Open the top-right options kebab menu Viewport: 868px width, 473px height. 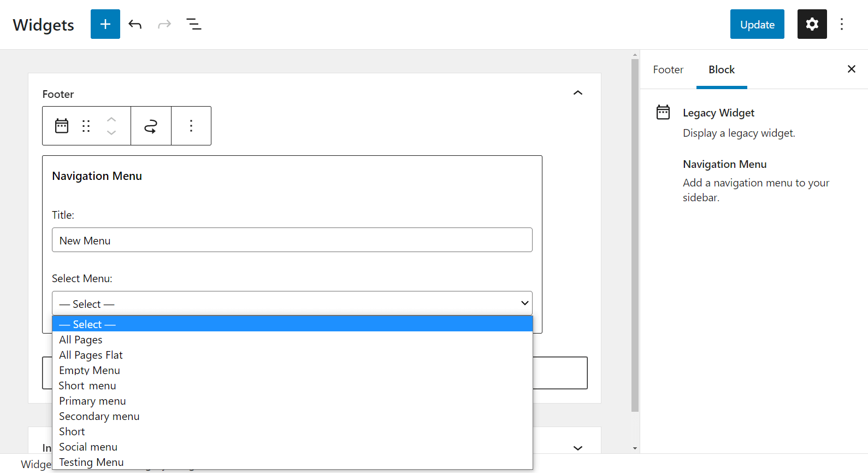pyautogui.click(x=842, y=24)
